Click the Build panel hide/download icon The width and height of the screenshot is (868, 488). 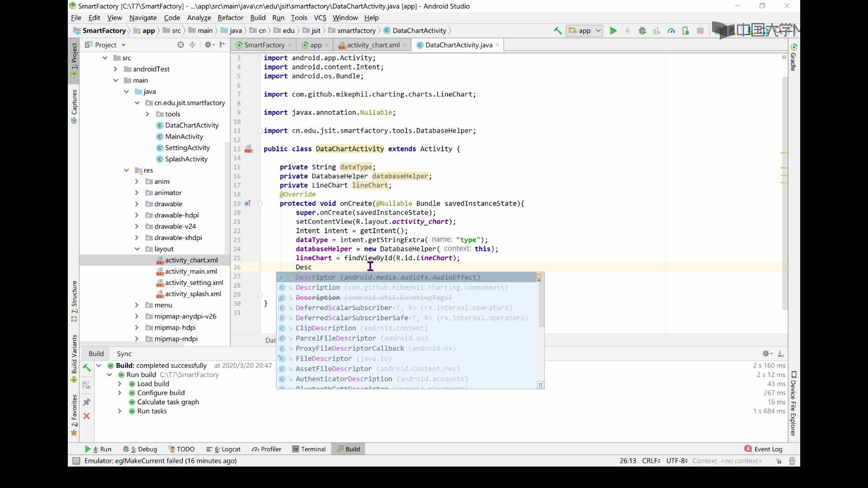click(781, 353)
